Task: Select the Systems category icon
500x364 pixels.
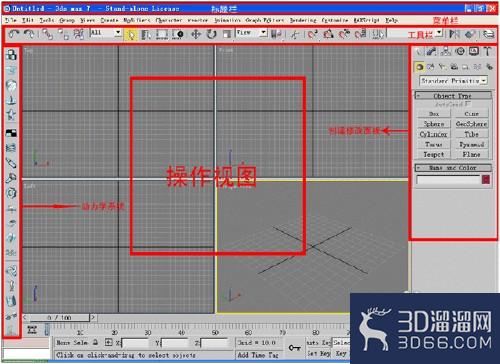Action: point(489,67)
